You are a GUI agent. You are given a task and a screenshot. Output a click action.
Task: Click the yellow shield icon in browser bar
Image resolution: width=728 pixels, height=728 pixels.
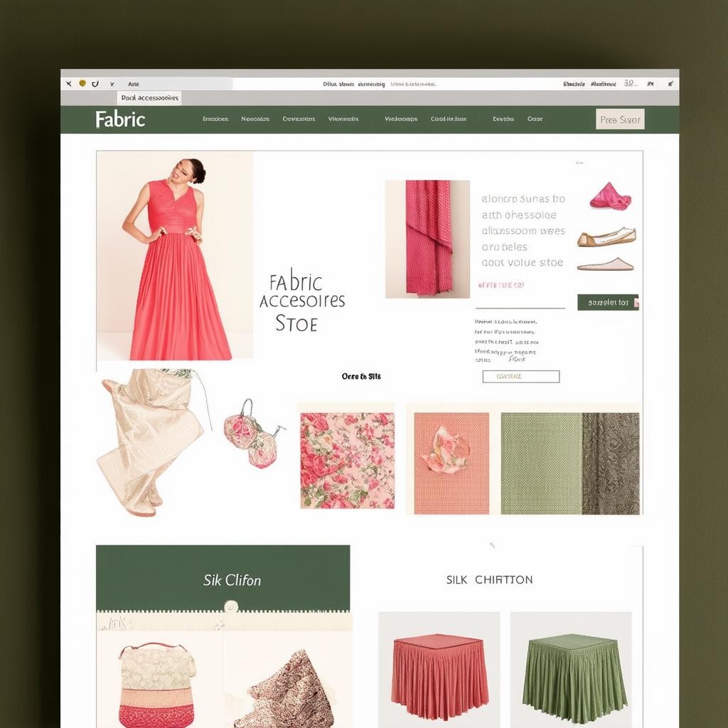82,84
